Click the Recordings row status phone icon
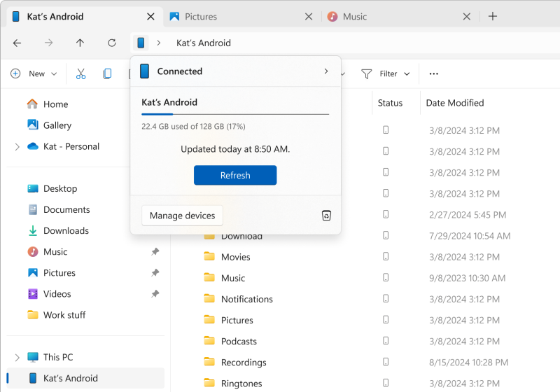 point(386,362)
